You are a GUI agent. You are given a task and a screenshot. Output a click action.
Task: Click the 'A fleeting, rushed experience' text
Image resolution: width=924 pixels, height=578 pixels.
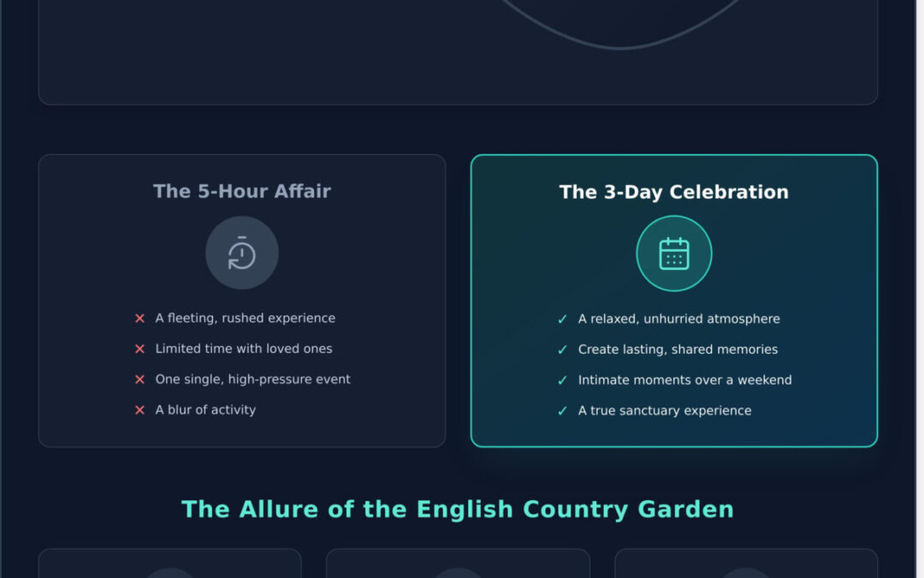[246, 319]
